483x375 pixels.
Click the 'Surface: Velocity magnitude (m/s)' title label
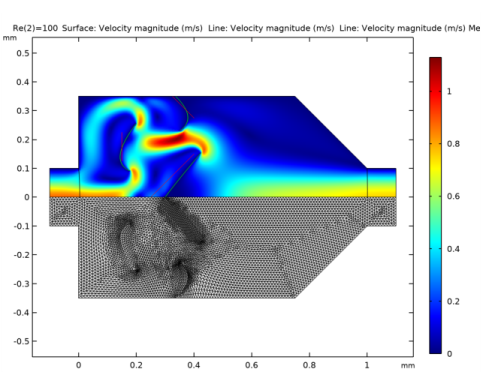[x=132, y=28]
